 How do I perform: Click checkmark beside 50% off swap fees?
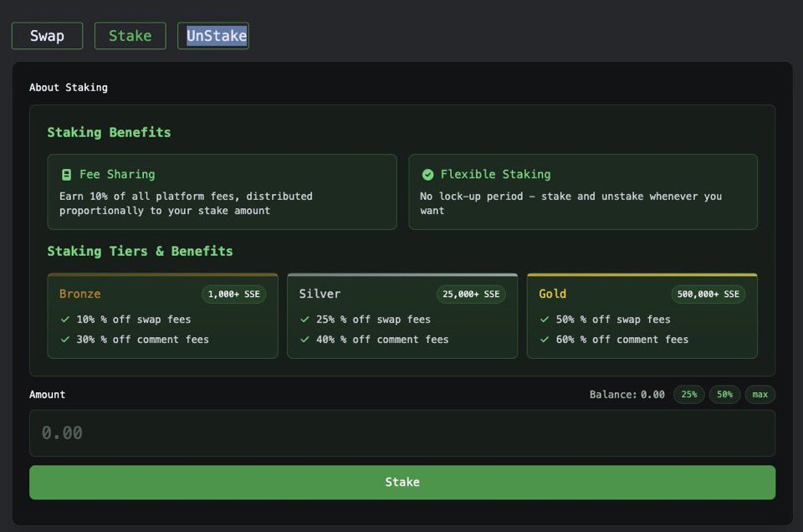tap(545, 320)
